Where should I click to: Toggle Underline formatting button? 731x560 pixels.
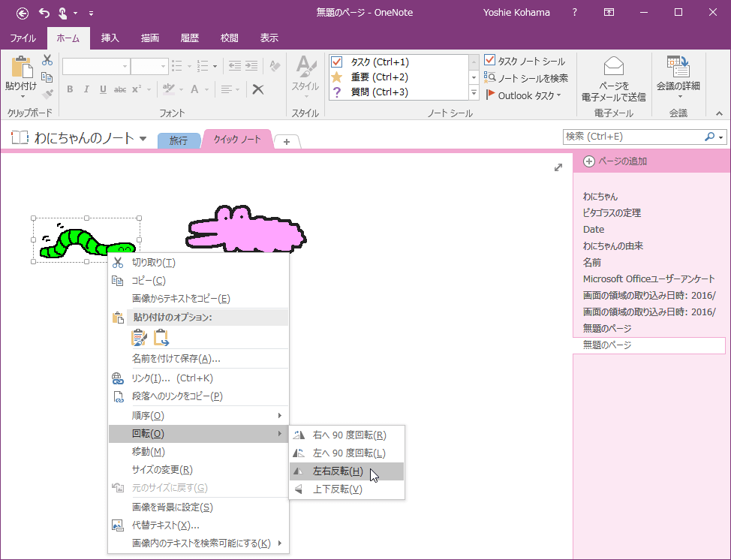[x=103, y=89]
